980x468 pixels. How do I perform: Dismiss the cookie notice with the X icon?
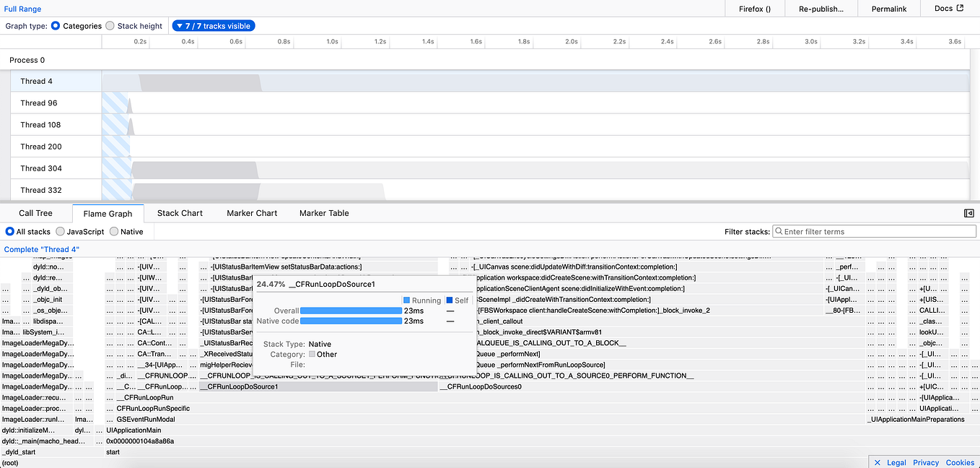[x=877, y=462]
